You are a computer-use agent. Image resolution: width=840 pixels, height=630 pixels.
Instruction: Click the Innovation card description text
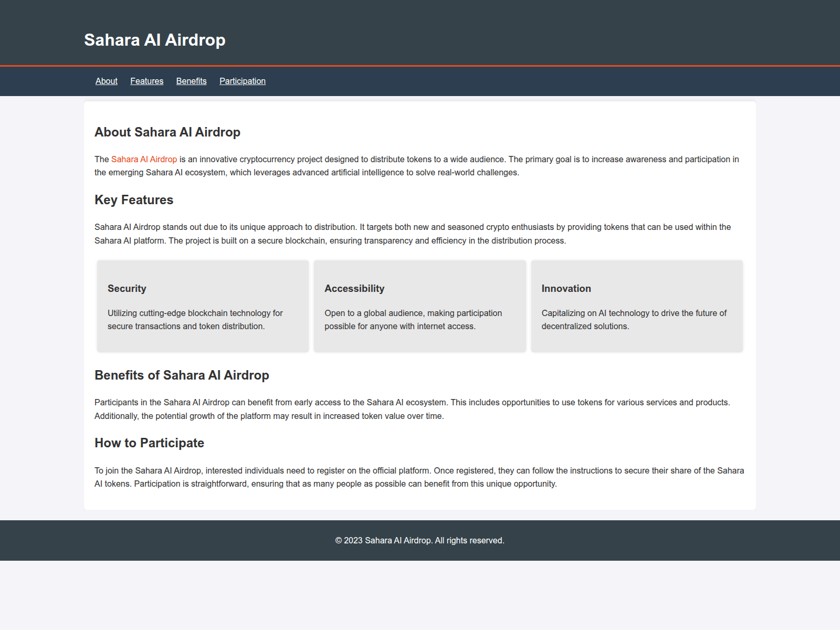coord(634,319)
